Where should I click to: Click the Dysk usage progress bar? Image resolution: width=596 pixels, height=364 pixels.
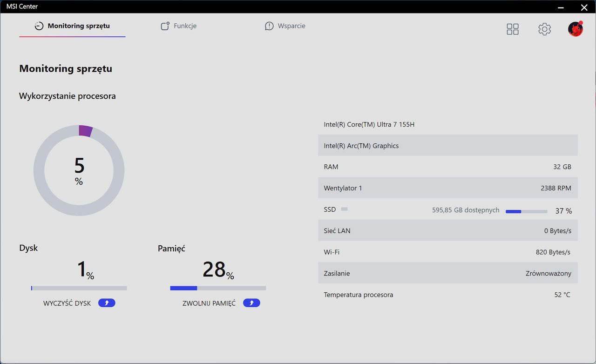click(79, 288)
